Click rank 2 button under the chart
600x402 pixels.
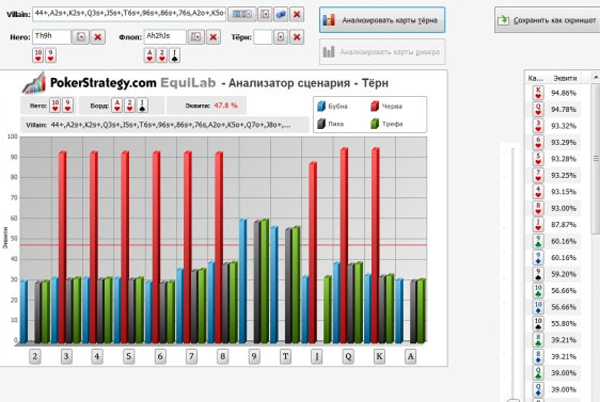click(x=35, y=356)
